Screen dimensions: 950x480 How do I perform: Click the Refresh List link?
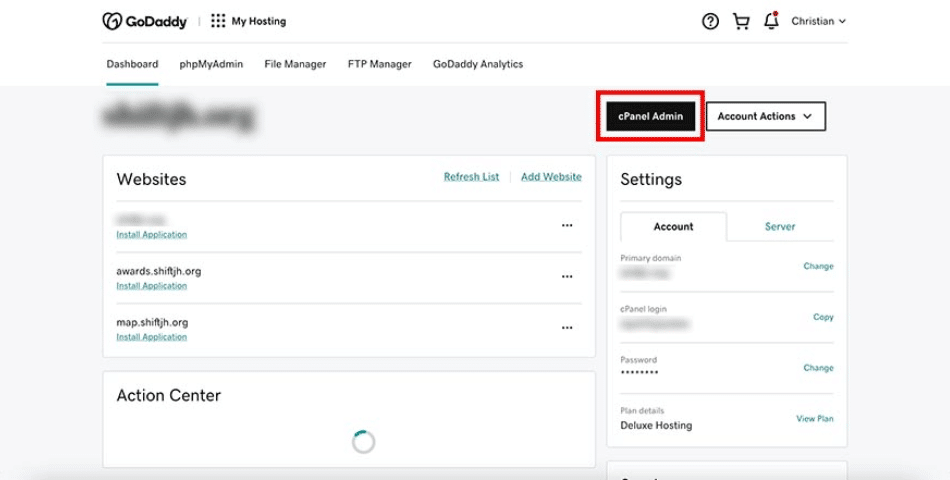(471, 177)
